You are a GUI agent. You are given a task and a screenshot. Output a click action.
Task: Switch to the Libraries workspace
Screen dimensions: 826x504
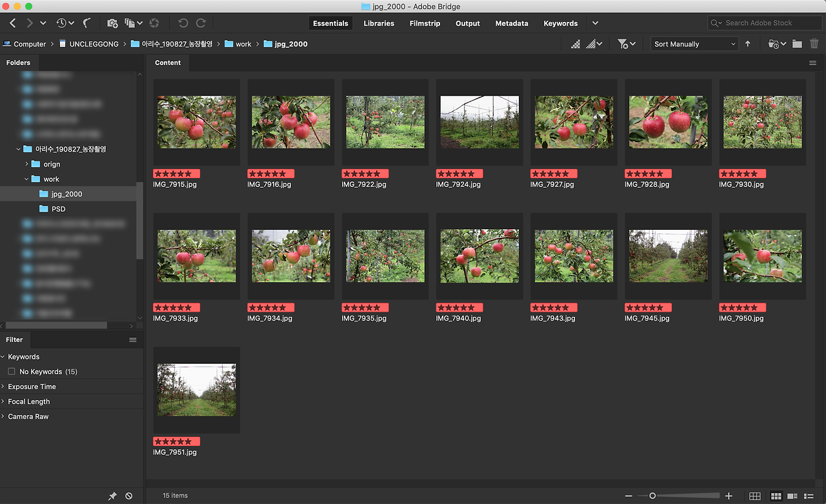379,23
